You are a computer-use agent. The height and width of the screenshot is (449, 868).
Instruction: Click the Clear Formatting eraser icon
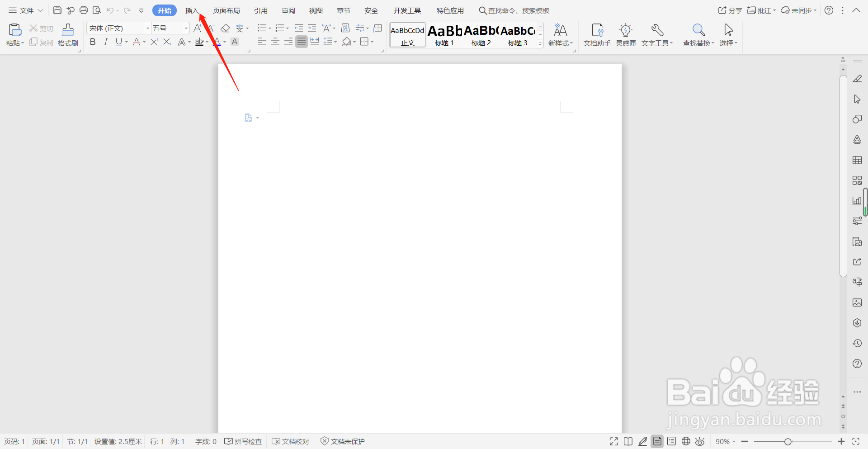(x=225, y=28)
